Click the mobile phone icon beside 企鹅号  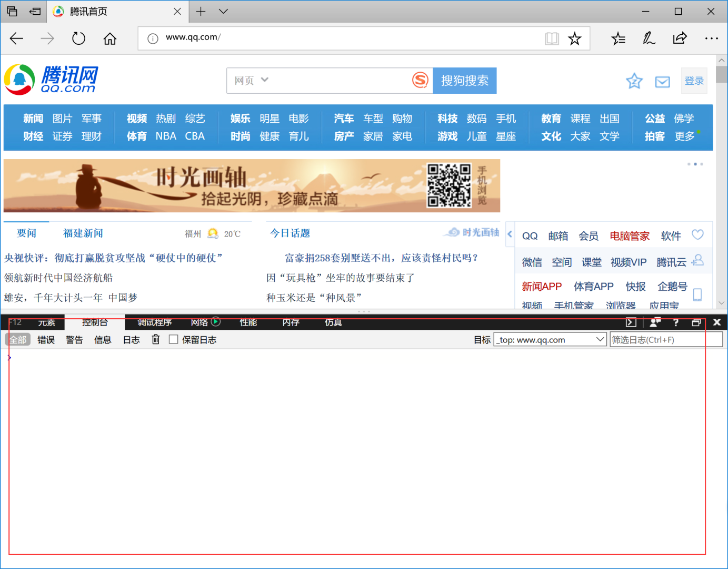(697, 295)
